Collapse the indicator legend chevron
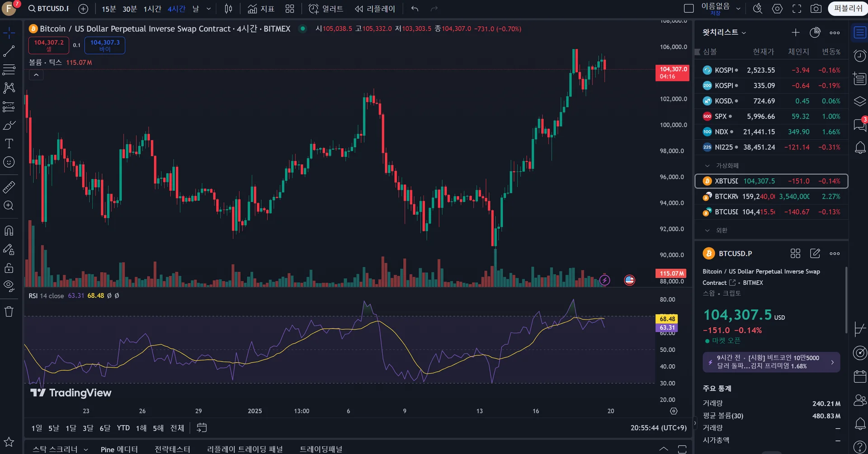 point(36,75)
